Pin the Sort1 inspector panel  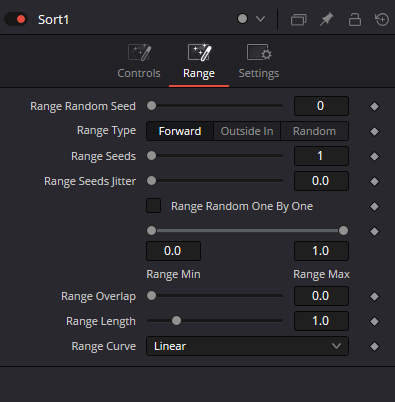click(327, 19)
